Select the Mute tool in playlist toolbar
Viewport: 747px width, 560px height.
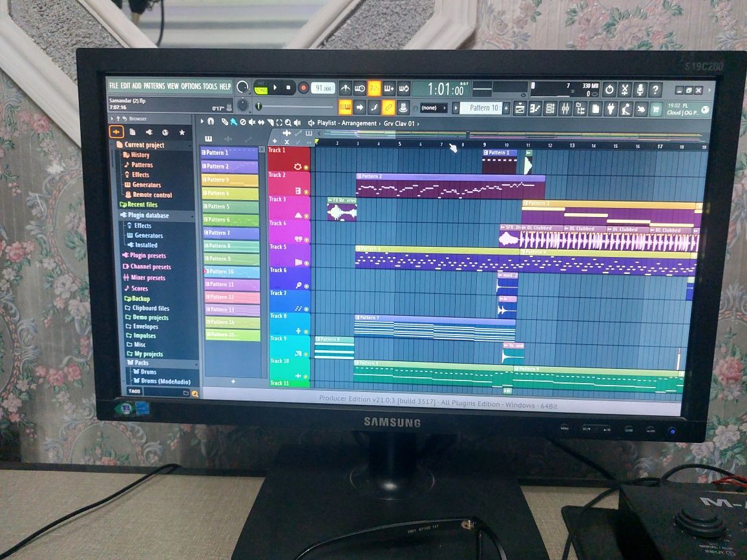tap(252, 122)
